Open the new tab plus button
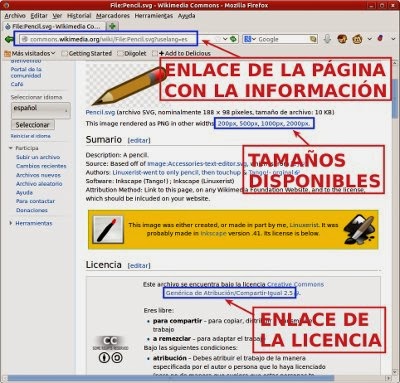This screenshot has width=400, height=383. click(112, 26)
